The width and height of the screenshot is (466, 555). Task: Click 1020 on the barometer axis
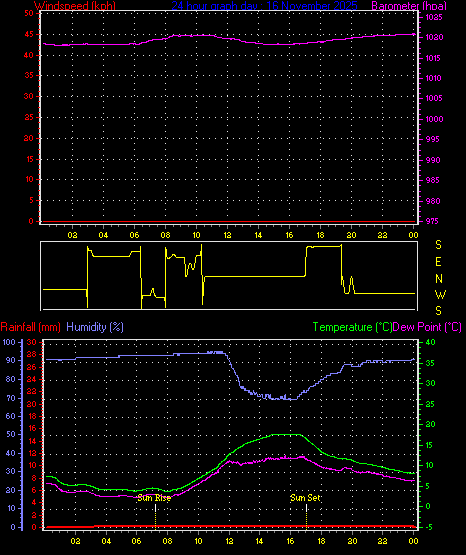click(434, 37)
